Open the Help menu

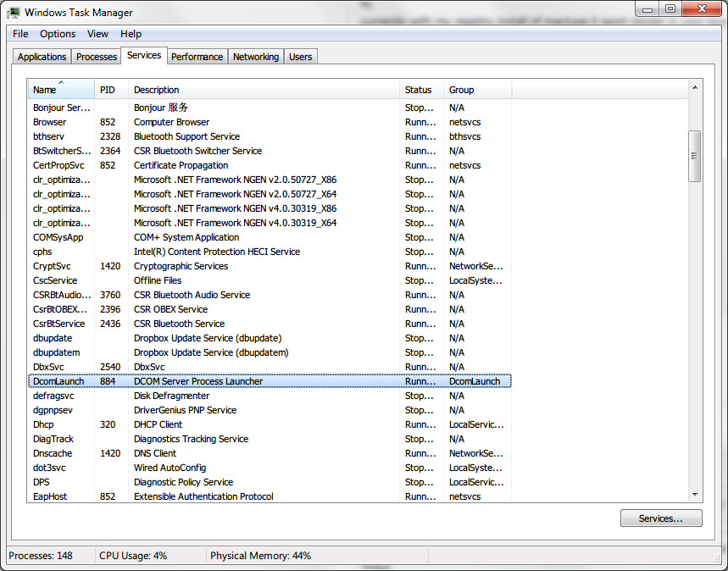[x=131, y=34]
